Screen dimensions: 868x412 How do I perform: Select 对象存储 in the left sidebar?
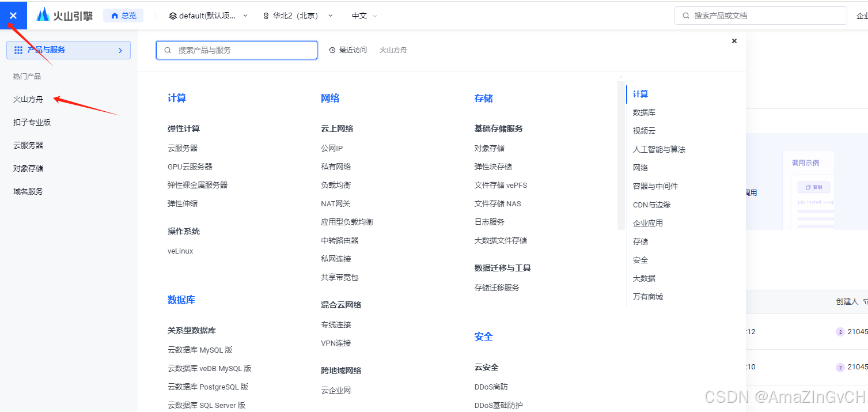(28, 168)
